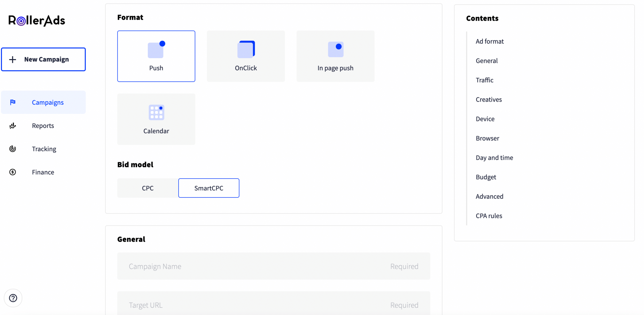Image resolution: width=644 pixels, height=315 pixels.
Task: Open the Creatives section from Contents
Action: point(489,99)
